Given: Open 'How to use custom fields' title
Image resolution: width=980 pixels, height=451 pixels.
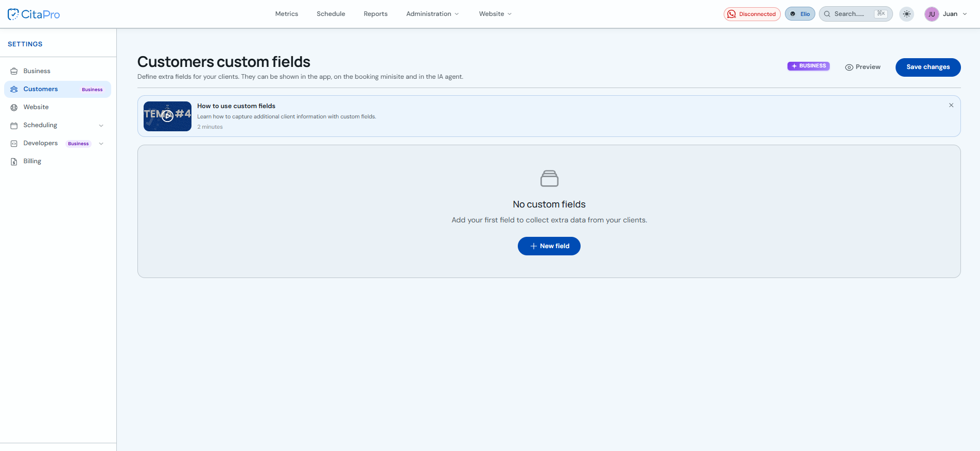Looking at the screenshot, I should coord(236,106).
